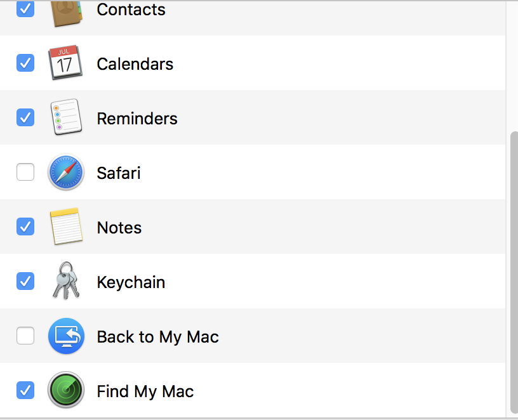
Task: Disable iCloud Calendars syncing checkbox
Action: 25,63
